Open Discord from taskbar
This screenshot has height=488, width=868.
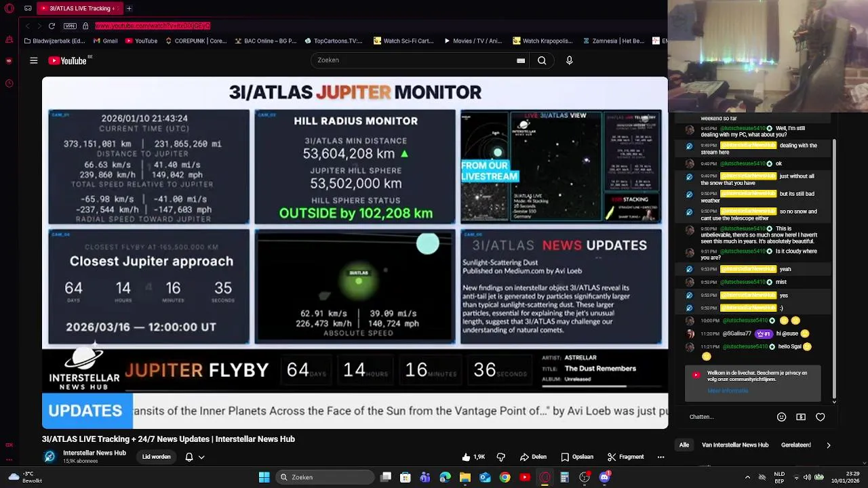click(605, 477)
